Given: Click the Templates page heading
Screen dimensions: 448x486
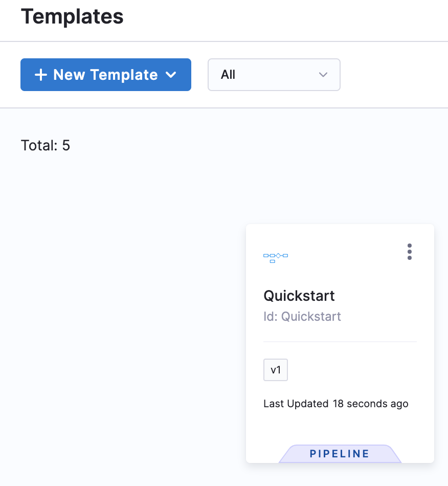Looking at the screenshot, I should pyautogui.click(x=72, y=17).
